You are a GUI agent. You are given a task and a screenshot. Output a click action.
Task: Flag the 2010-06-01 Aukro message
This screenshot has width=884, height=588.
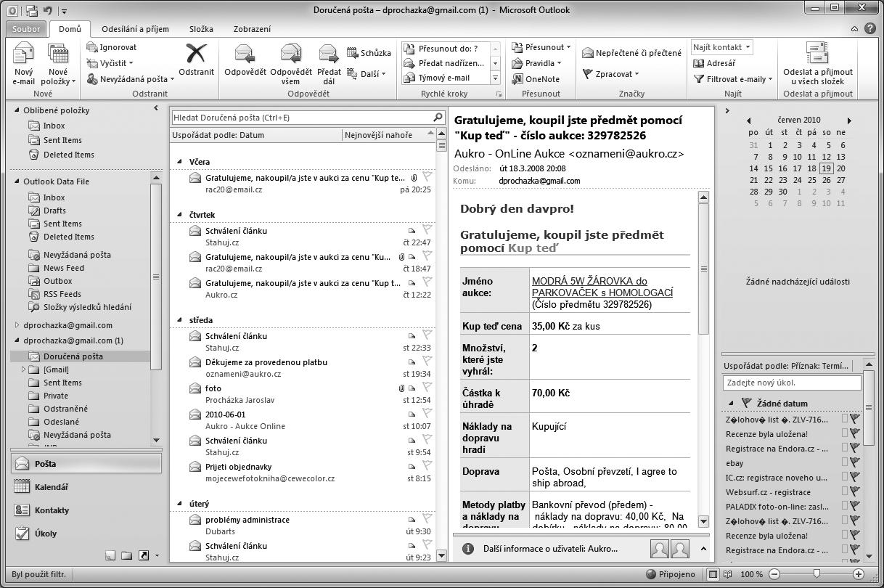(x=427, y=415)
